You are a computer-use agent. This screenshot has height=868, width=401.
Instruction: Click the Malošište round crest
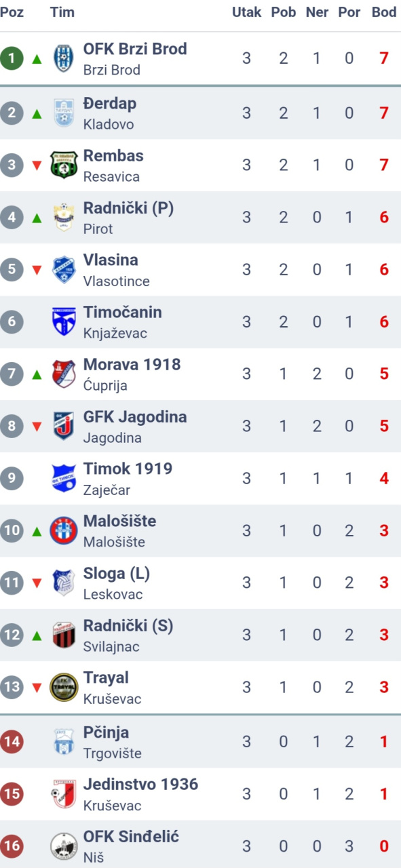[x=64, y=530]
